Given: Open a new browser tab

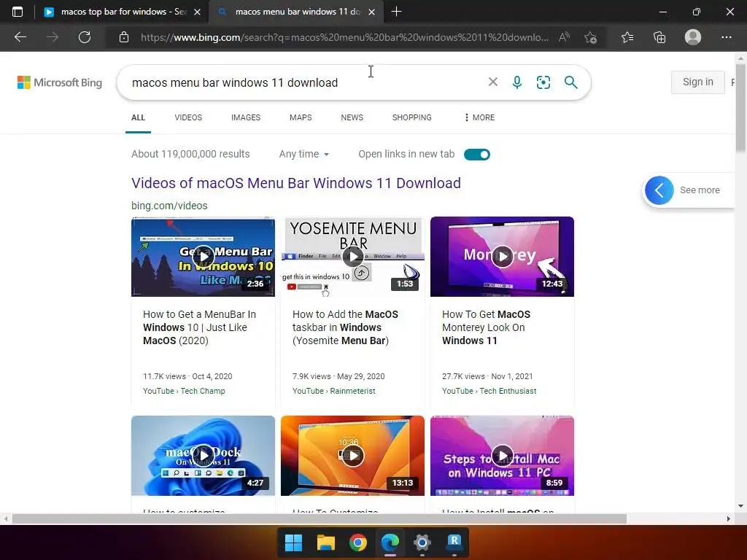Looking at the screenshot, I should (396, 12).
